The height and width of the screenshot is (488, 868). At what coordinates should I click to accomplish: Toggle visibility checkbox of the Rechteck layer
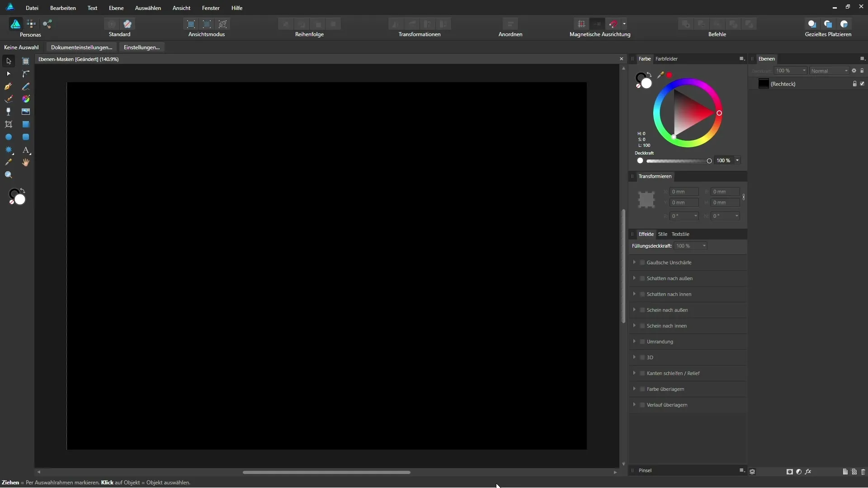click(x=862, y=84)
